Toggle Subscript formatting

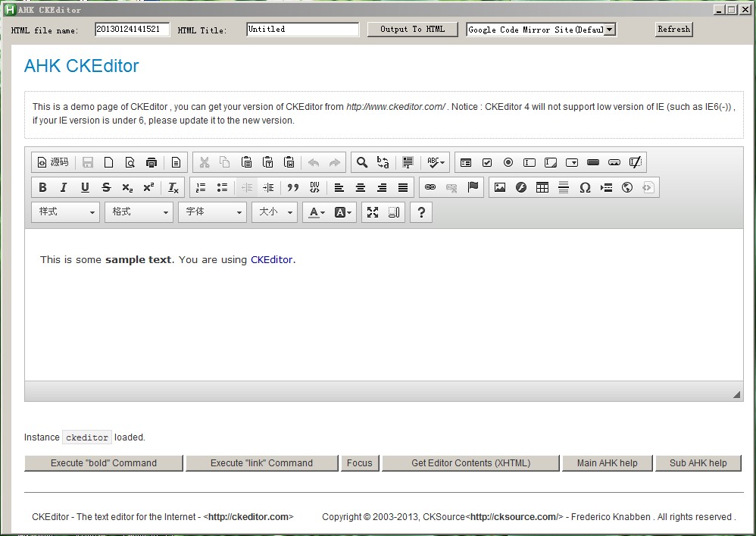[x=127, y=188]
